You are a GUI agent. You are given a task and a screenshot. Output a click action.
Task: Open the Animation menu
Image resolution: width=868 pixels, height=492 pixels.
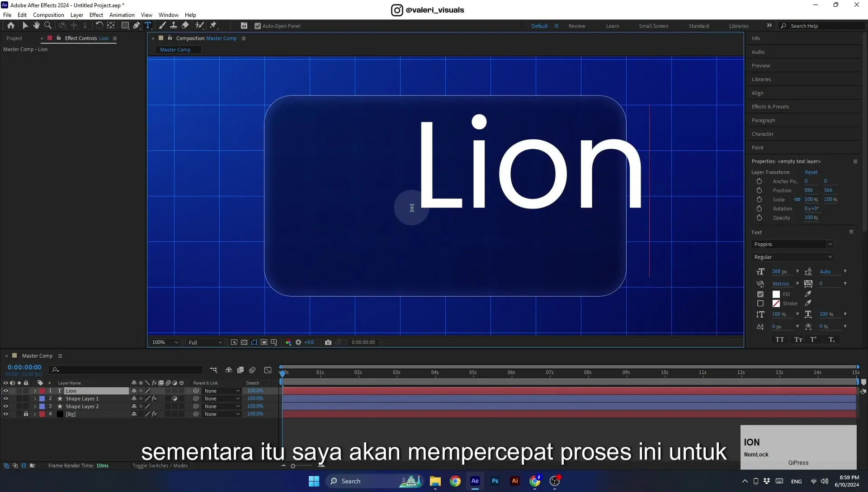[122, 15]
